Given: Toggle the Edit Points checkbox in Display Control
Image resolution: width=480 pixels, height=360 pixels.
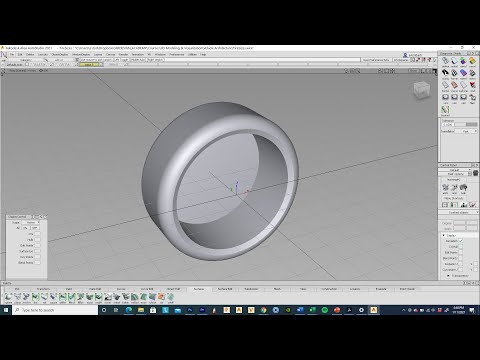Looking at the screenshot, I should click(x=37, y=245).
